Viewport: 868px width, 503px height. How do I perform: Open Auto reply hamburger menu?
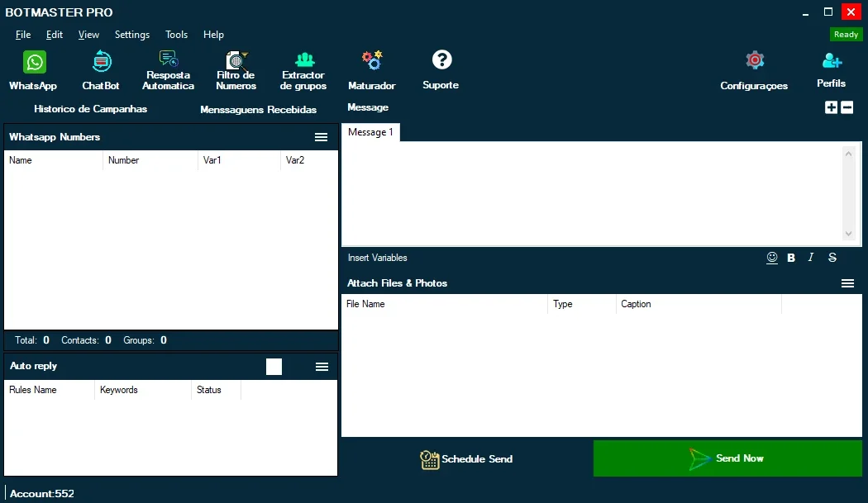point(322,367)
